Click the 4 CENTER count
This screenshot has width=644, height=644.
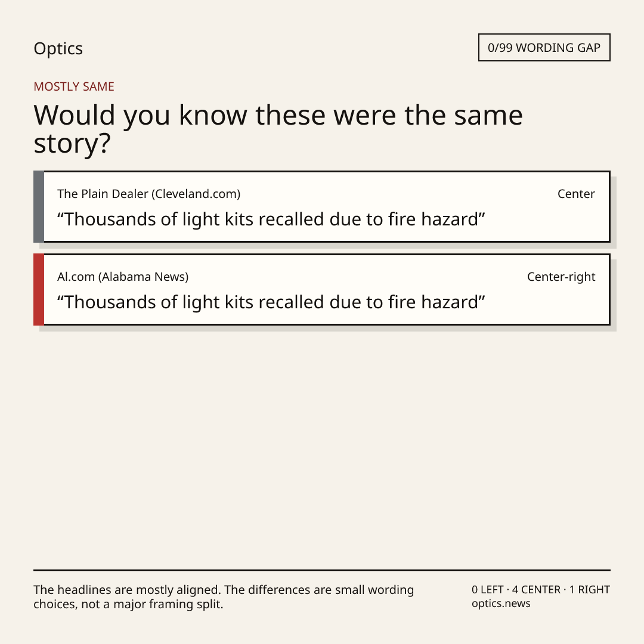[x=536, y=590]
